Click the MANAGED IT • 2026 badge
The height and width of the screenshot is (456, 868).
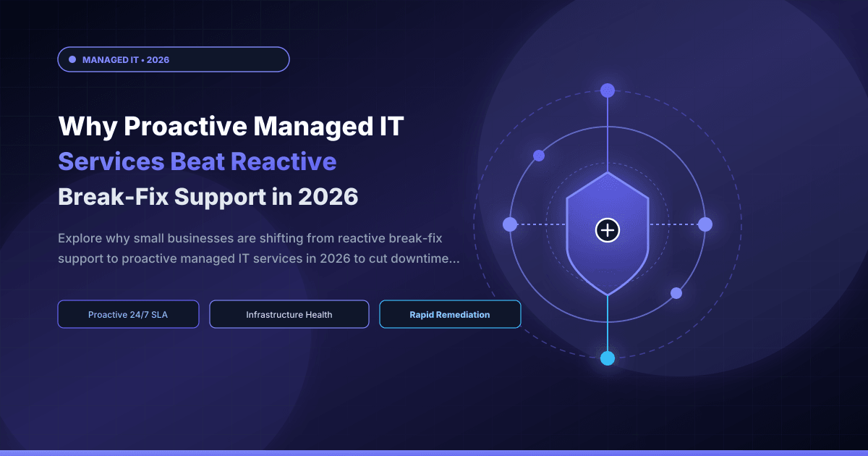[174, 59]
